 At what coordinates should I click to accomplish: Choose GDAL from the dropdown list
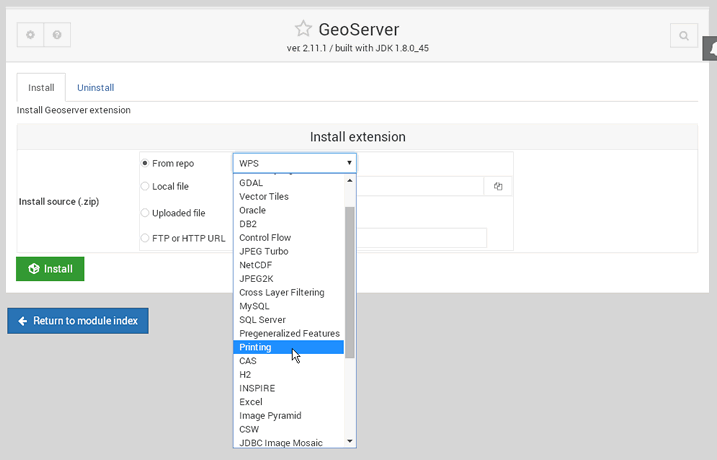(x=289, y=183)
